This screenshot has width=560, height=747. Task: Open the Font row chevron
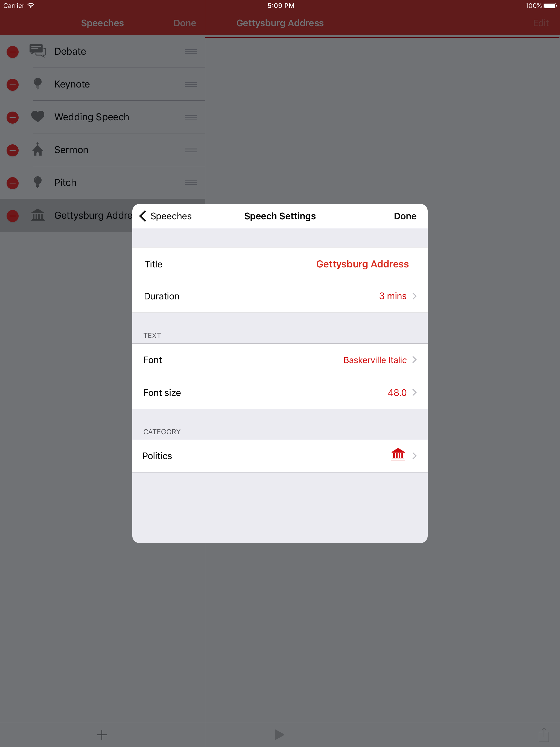(x=415, y=360)
